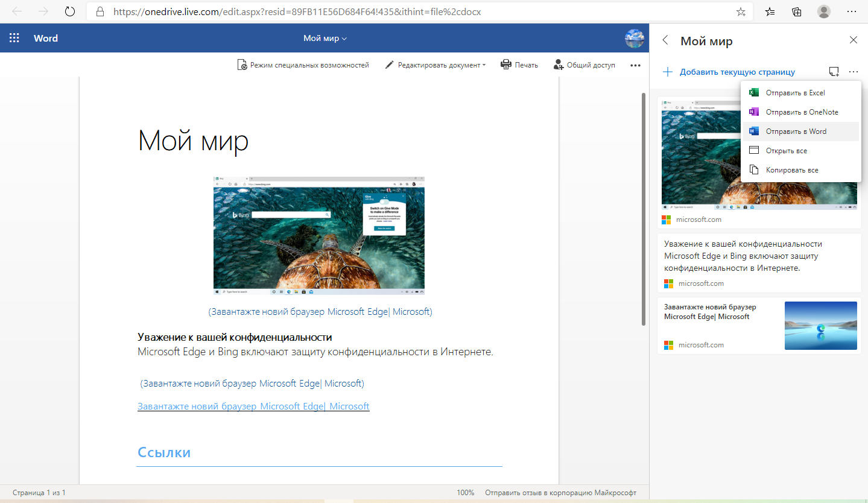Open Collections sharing and more ellipsis
The height and width of the screenshot is (503, 868).
pos(853,72)
